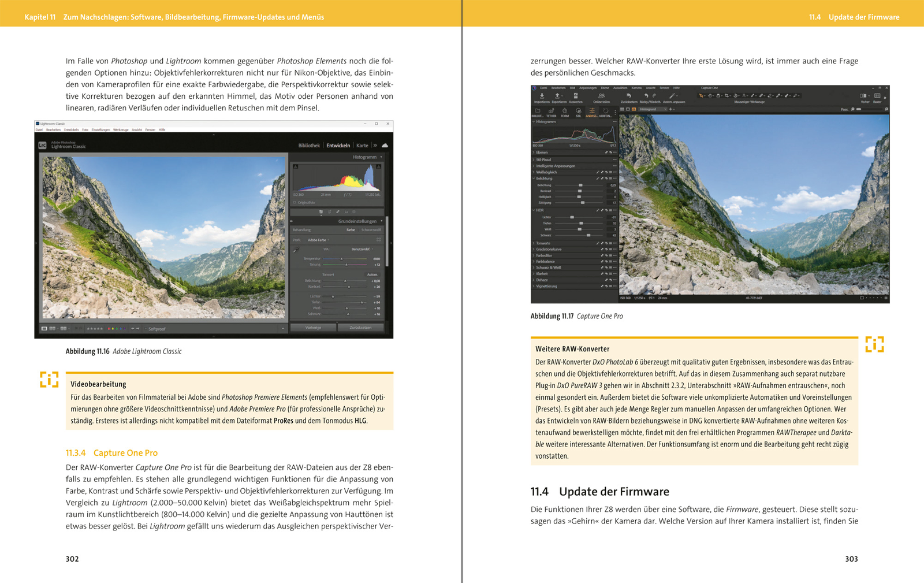Expand the Gradationskurve panel
Image resolution: width=924 pixels, height=583 pixels.
(x=534, y=249)
